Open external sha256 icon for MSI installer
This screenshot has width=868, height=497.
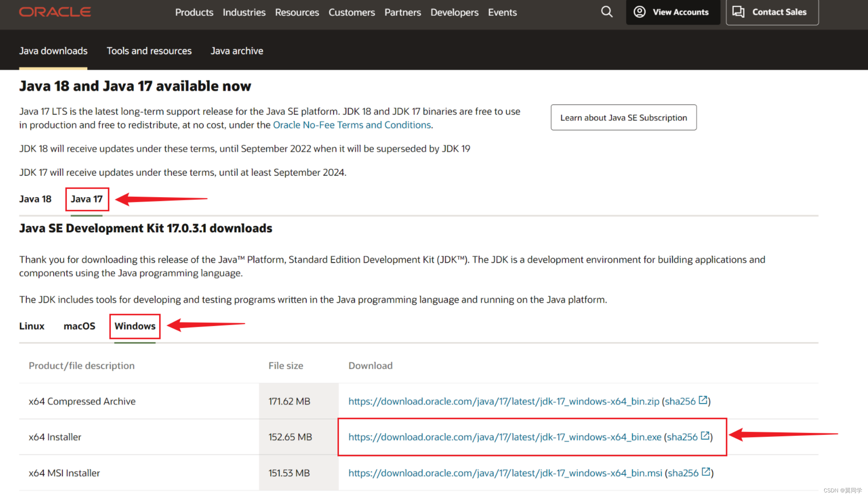[705, 472]
